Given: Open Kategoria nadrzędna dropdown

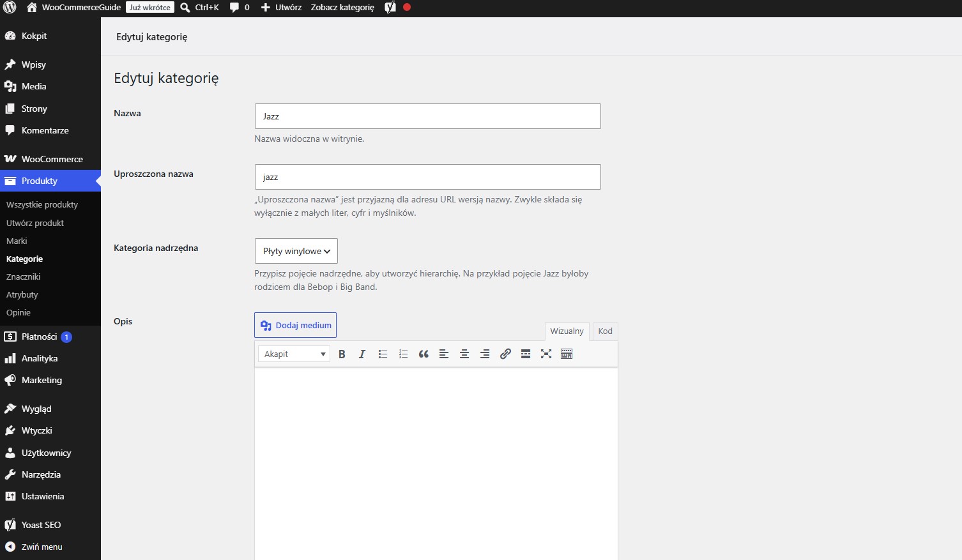Looking at the screenshot, I should [x=296, y=251].
